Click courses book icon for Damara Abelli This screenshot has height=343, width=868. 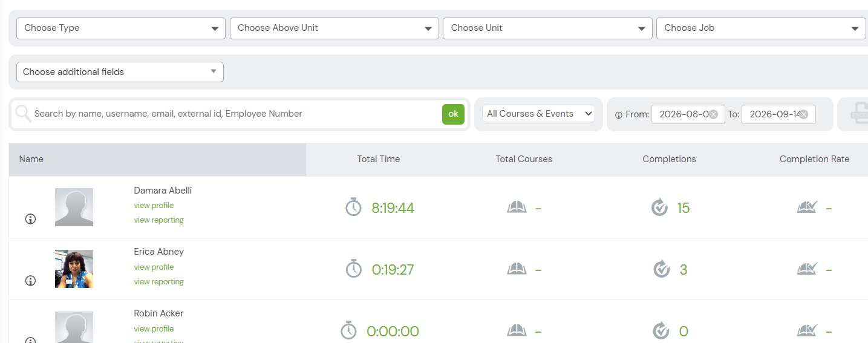tap(517, 207)
